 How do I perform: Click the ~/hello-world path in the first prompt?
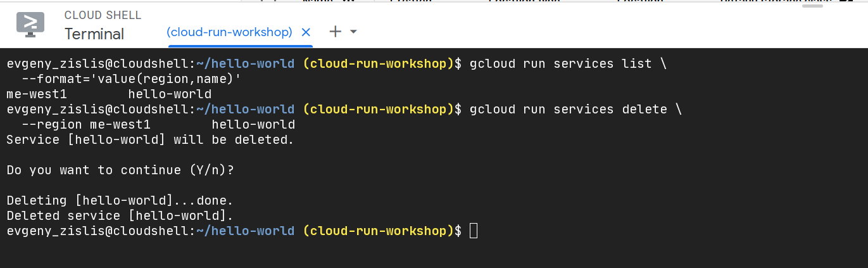[245, 64]
